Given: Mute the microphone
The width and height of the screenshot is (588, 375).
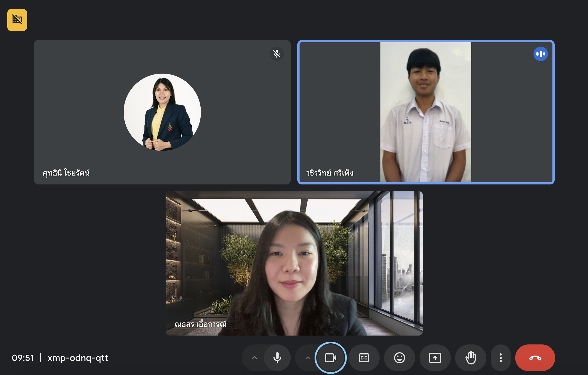Looking at the screenshot, I should 277,358.
